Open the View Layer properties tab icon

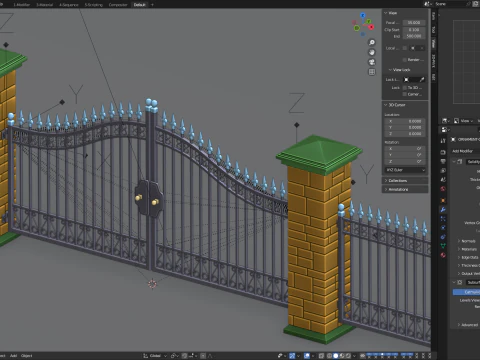point(443,170)
